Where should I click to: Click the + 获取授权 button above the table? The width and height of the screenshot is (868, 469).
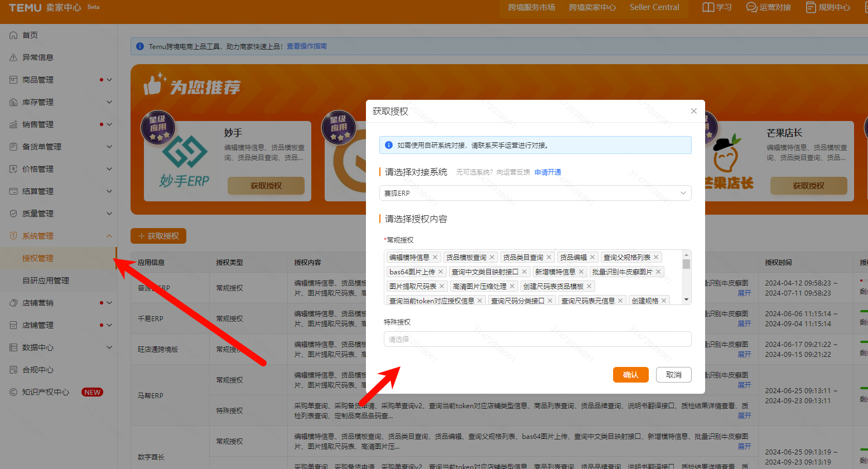click(x=158, y=236)
